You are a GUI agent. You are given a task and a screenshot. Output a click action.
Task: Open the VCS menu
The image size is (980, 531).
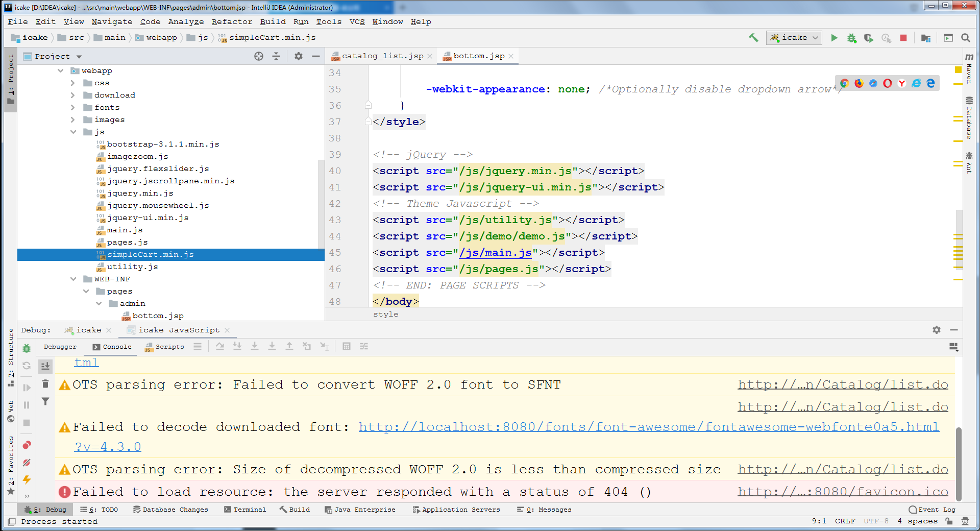pos(357,21)
